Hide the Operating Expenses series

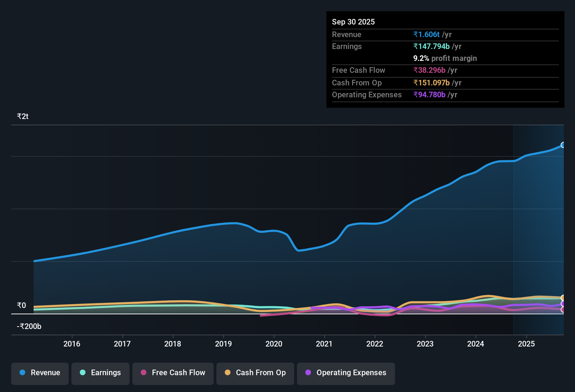[346, 373]
